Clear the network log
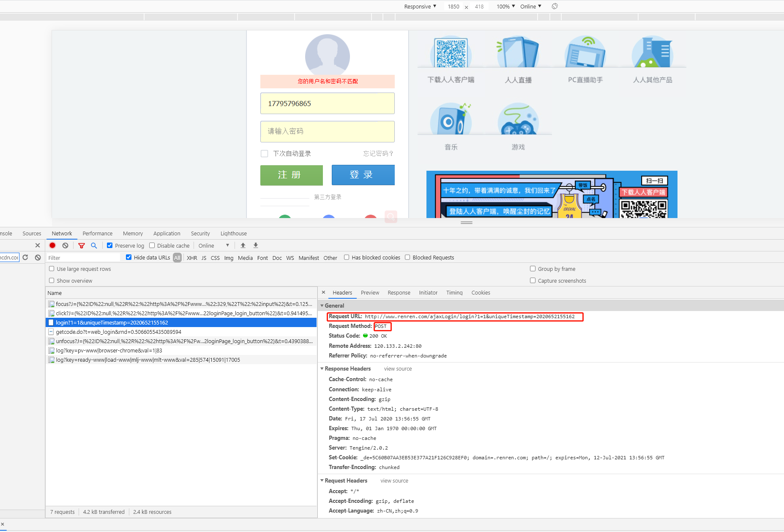This screenshot has width=784, height=532. pyautogui.click(x=65, y=246)
